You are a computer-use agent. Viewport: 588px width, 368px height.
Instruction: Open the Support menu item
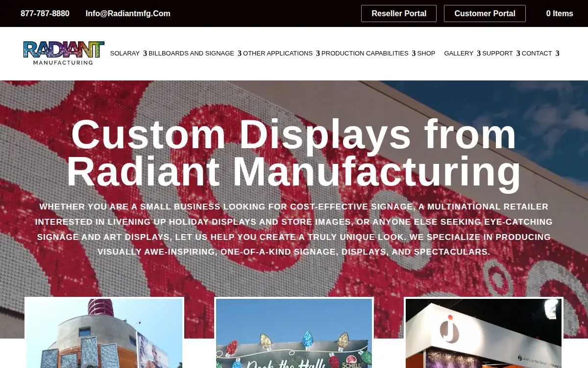tap(497, 53)
